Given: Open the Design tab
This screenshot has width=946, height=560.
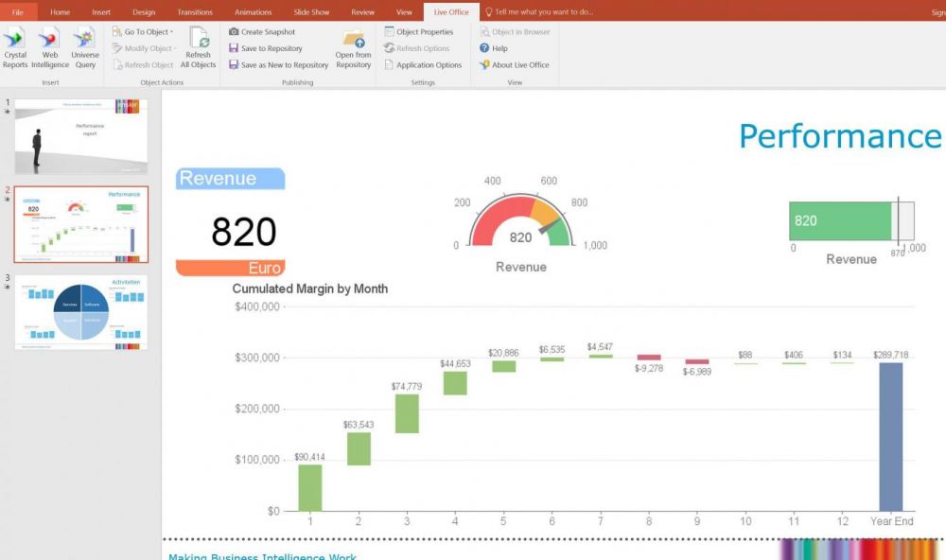Looking at the screenshot, I should click(144, 12).
